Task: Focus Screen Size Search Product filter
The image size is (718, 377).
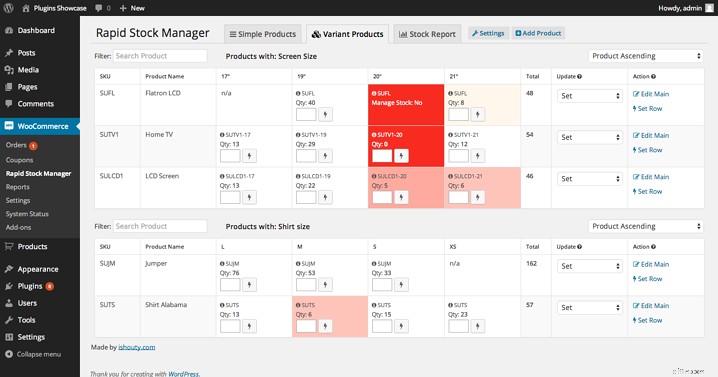Action: (x=160, y=56)
